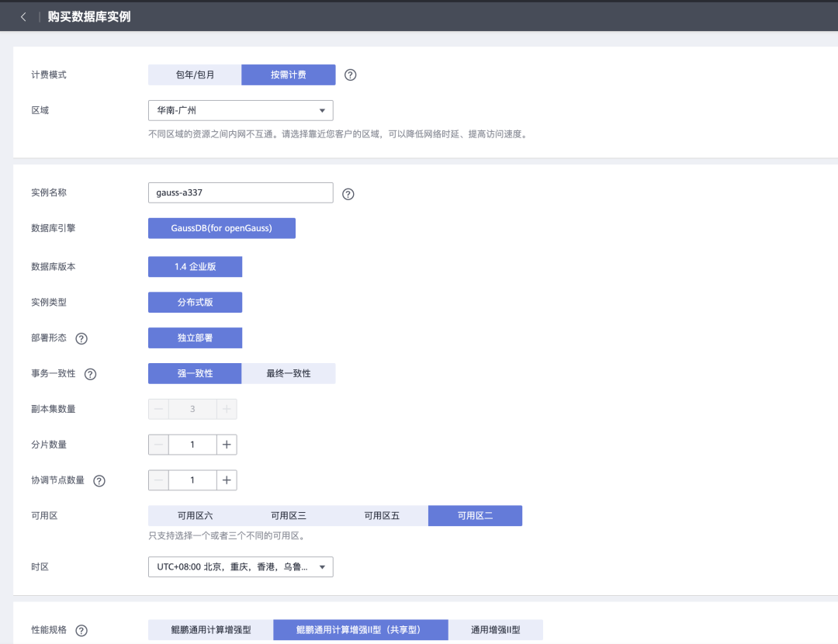This screenshot has height=644, width=838.
Task: Select 独立部署 deployment form
Action: pyautogui.click(x=195, y=338)
